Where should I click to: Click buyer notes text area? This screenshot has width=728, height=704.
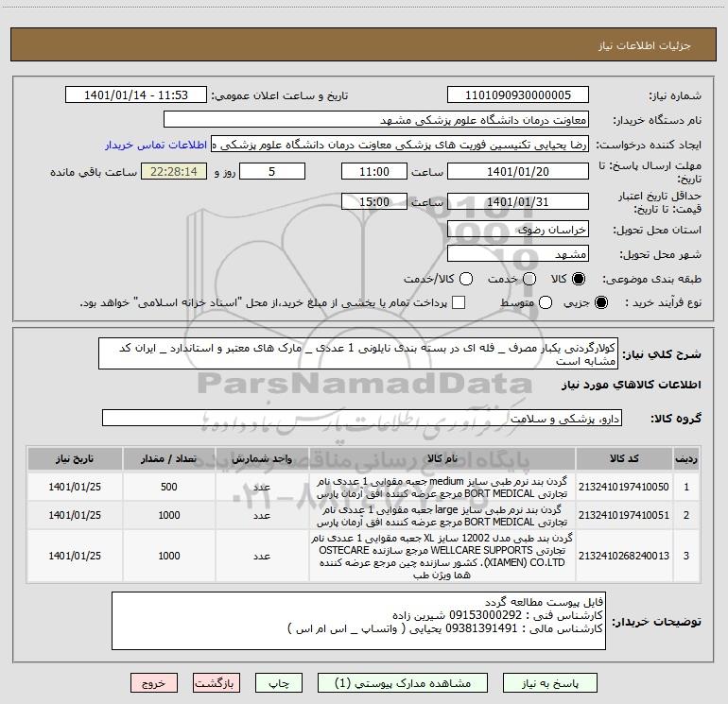tap(358, 621)
